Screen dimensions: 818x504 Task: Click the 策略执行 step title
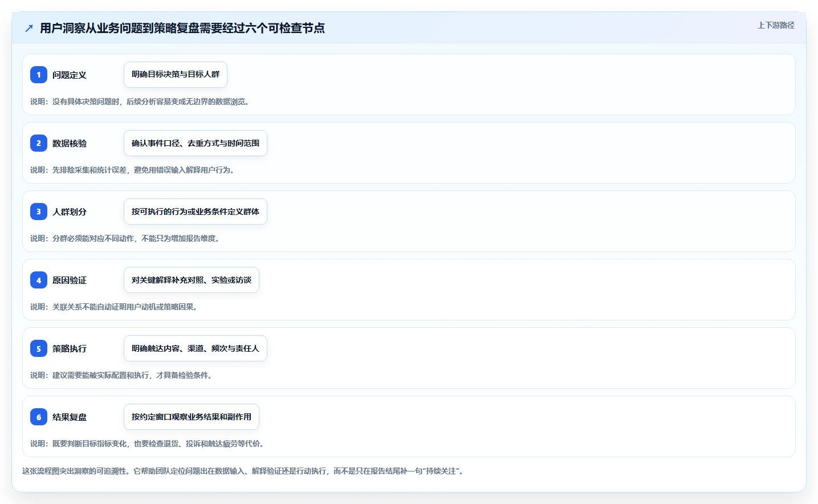coord(70,348)
